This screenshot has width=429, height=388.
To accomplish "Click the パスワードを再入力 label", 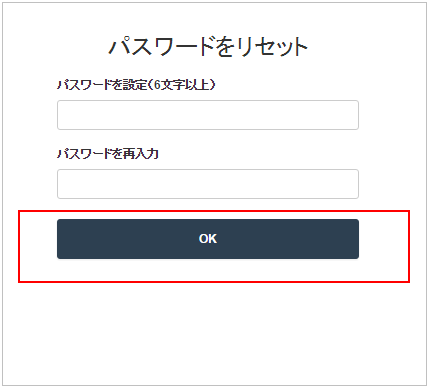I will coord(108,154).
